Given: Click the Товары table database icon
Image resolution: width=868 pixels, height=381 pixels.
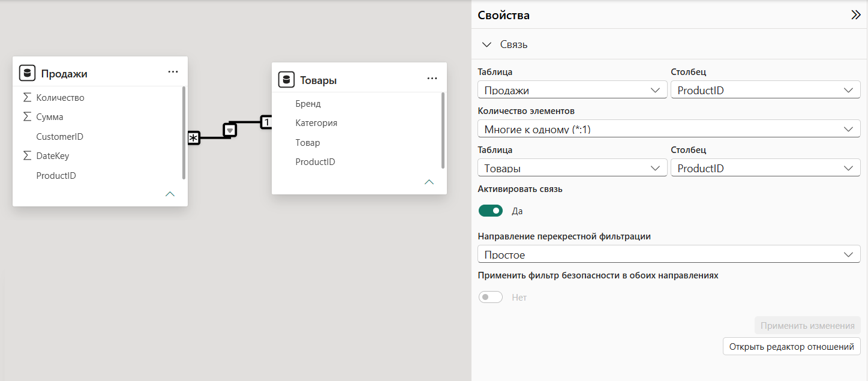Looking at the screenshot, I should (x=286, y=80).
